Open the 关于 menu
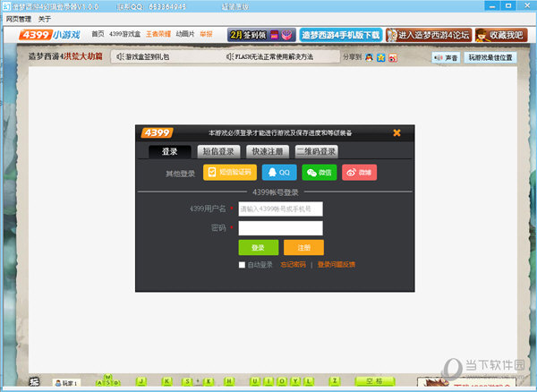 pos(44,19)
